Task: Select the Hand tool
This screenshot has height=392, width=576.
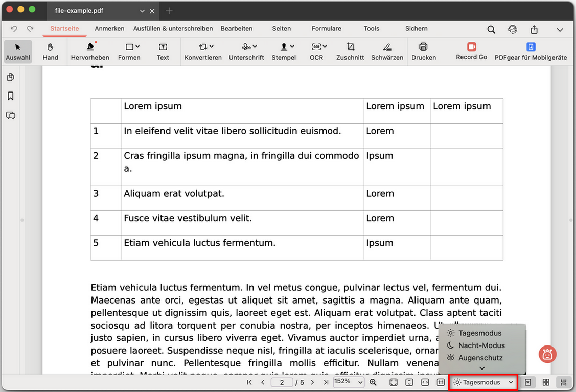Action: click(x=50, y=51)
